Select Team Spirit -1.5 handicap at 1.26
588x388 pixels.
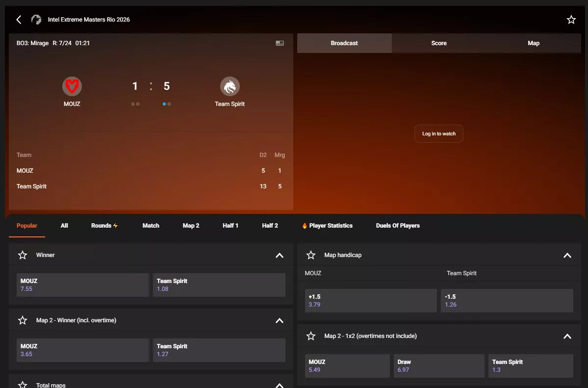click(507, 301)
